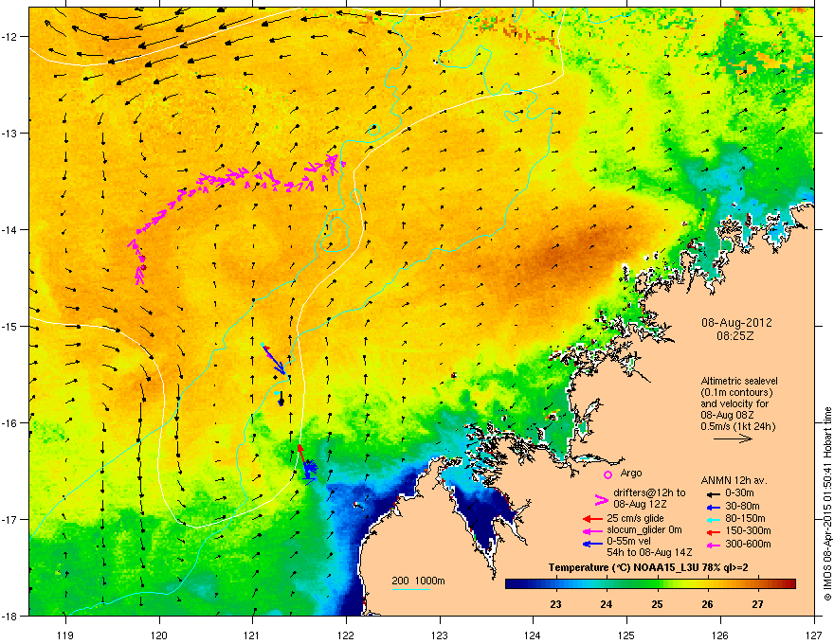Click the 'slocum_glider 0m' legend label
The image size is (834, 644).
click(x=644, y=530)
